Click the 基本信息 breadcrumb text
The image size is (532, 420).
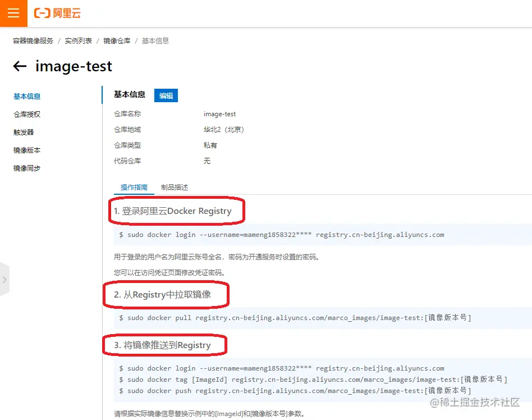tap(155, 41)
